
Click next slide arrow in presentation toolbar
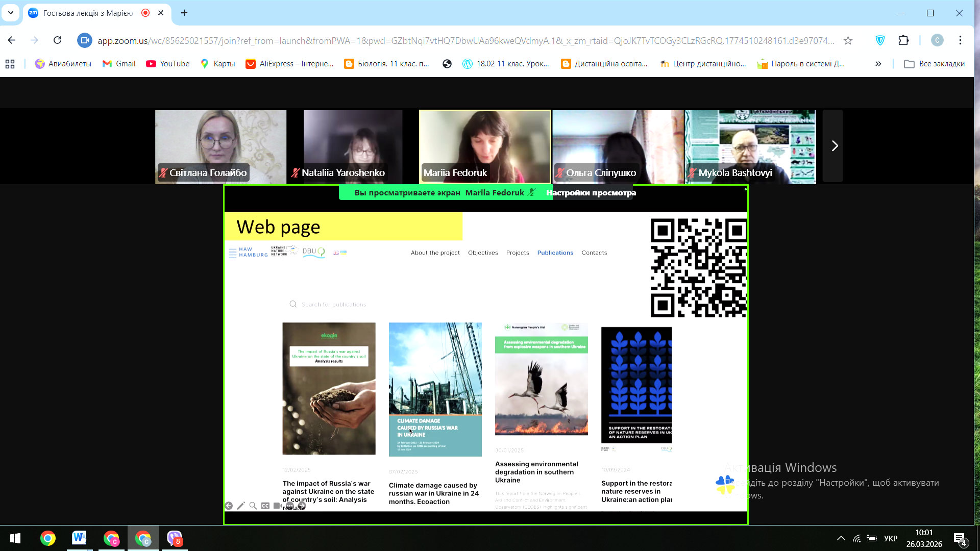302,506
